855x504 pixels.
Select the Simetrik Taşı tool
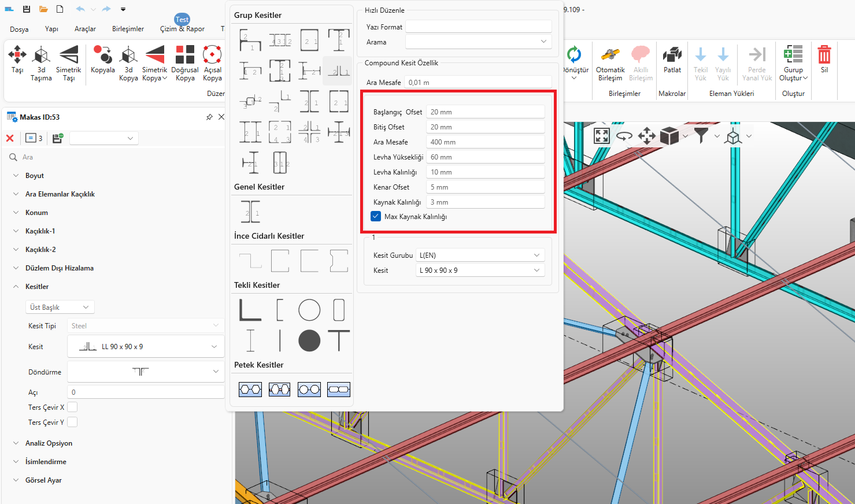tap(68, 56)
